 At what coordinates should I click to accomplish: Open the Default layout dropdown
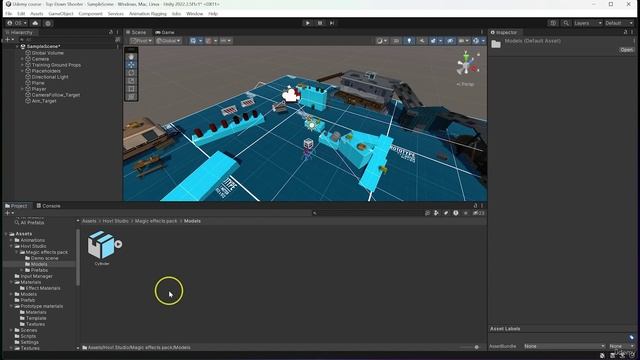pyautogui.click(x=619, y=23)
